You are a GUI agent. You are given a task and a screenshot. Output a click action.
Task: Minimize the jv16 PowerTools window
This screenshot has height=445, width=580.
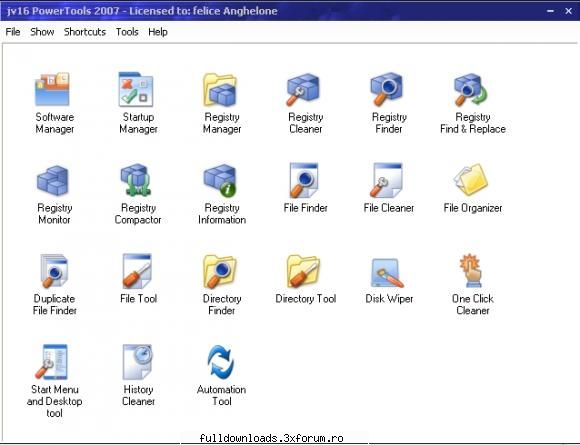point(550,11)
